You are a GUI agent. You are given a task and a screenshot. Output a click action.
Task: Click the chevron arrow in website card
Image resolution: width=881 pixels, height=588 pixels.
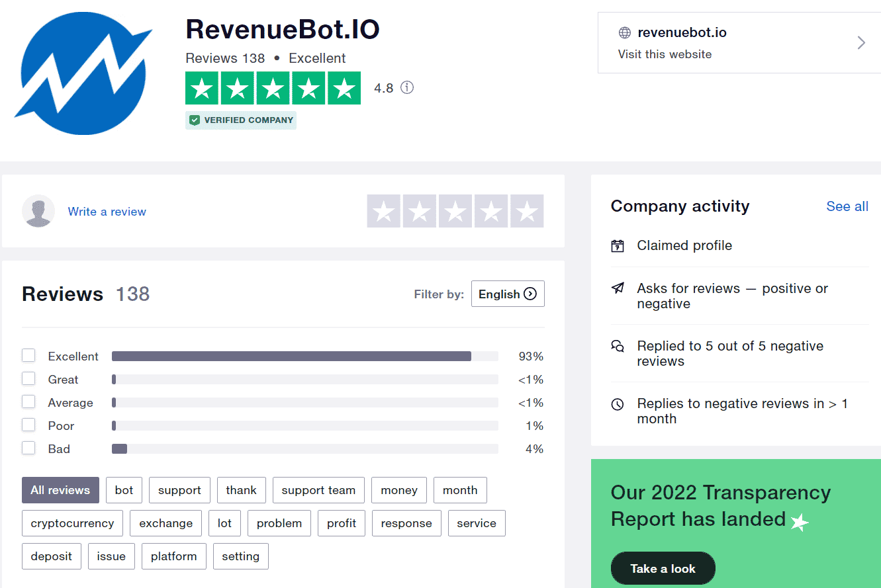pyautogui.click(x=861, y=43)
